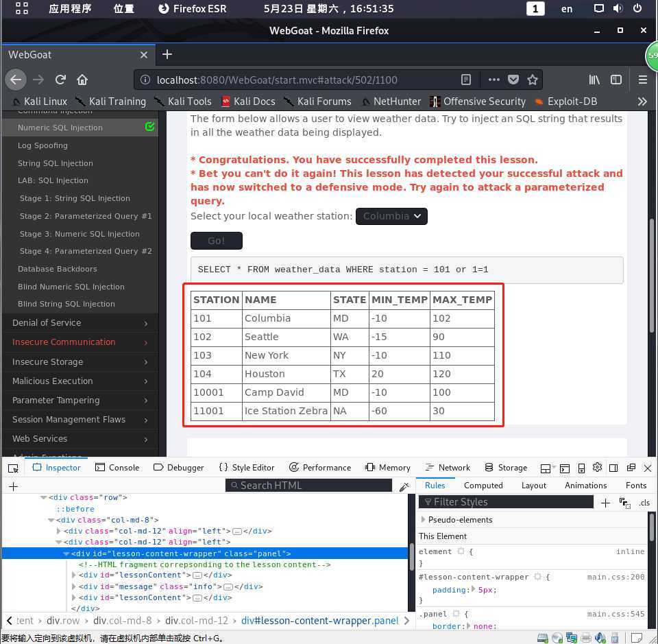Open devtools settings gear

click(x=597, y=467)
